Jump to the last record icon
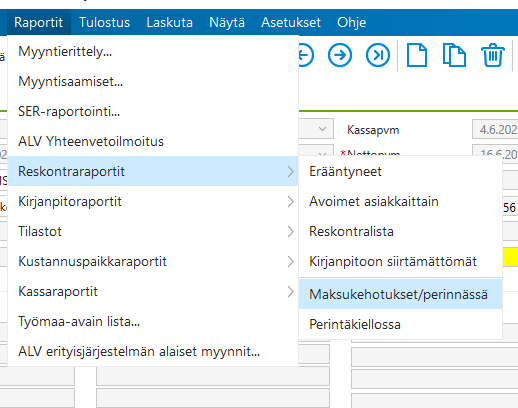Viewport: 518px width, 408px height. [x=378, y=55]
